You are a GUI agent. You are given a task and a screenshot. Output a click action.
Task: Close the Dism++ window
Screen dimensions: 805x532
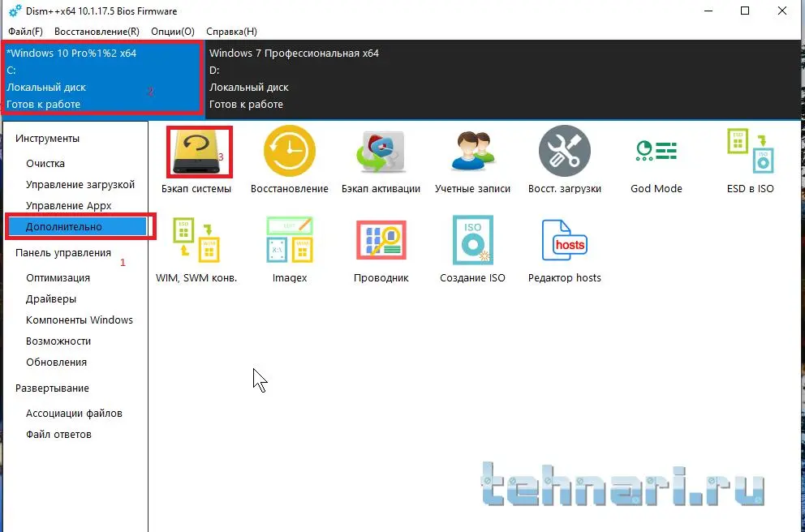tap(782, 11)
